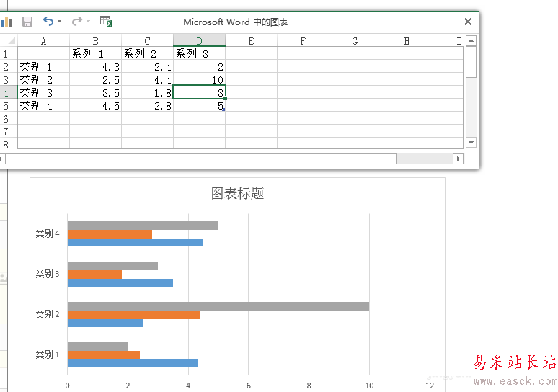Select blue bar of 类别 3
The width and height of the screenshot is (558, 392).
click(120, 282)
